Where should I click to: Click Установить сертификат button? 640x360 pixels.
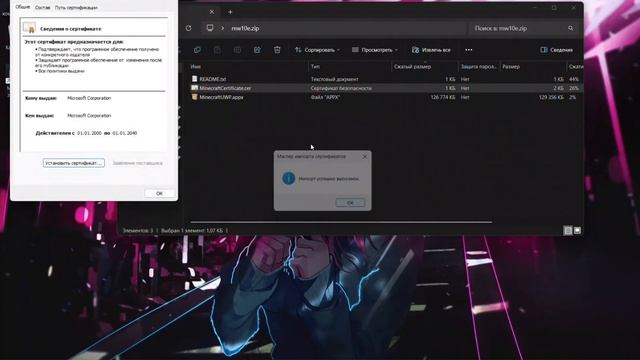tap(73, 163)
